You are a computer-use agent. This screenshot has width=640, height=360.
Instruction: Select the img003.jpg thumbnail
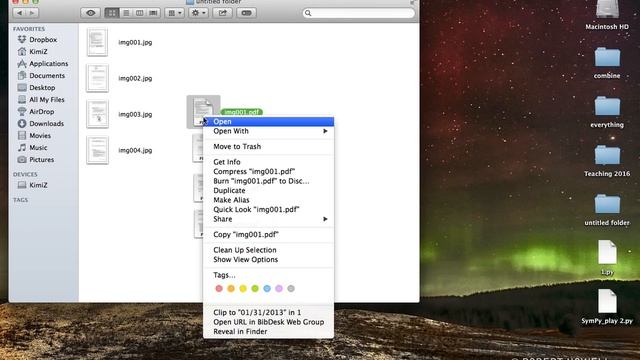click(x=97, y=114)
